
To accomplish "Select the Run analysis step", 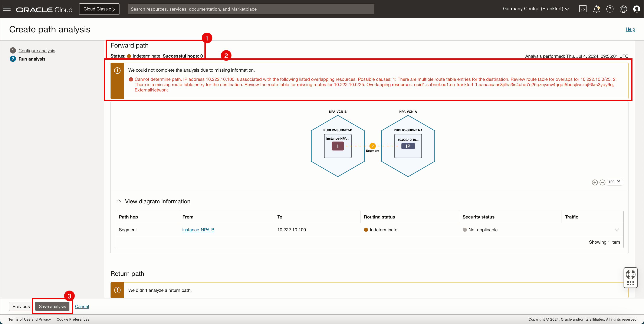I will click(x=32, y=59).
